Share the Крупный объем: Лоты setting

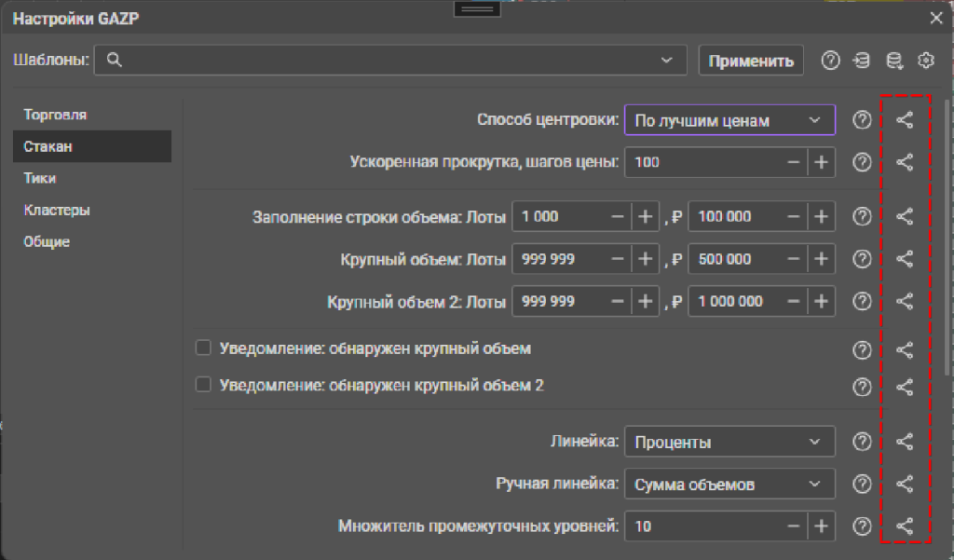pos(905,259)
